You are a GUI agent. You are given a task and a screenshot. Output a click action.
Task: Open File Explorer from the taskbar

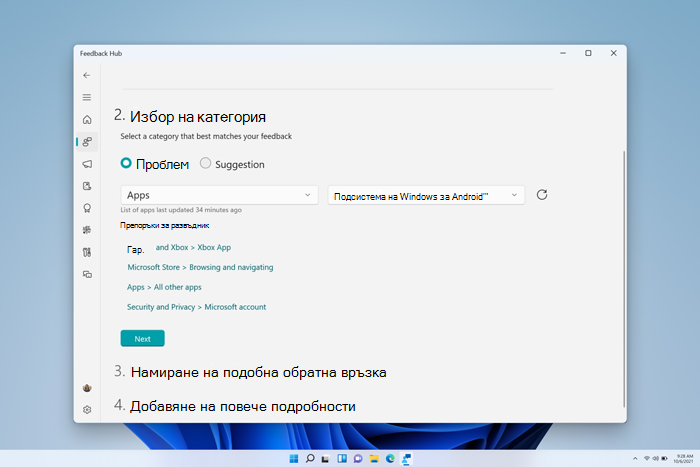[374, 459]
